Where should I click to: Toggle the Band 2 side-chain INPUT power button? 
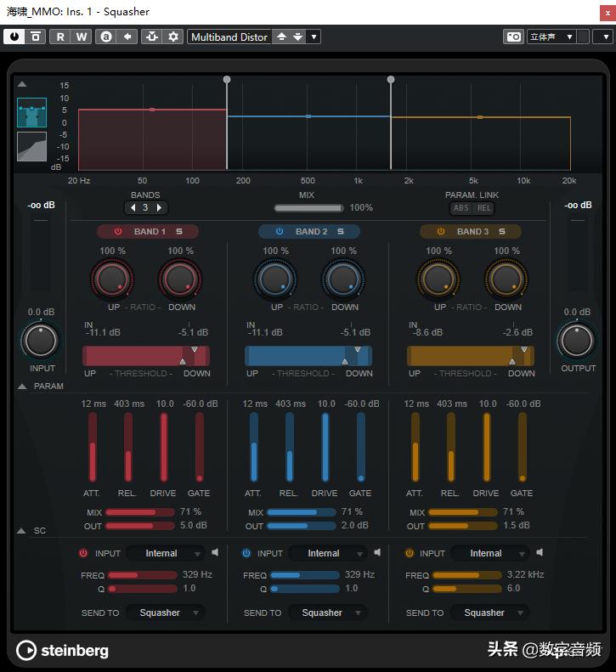tap(246, 553)
